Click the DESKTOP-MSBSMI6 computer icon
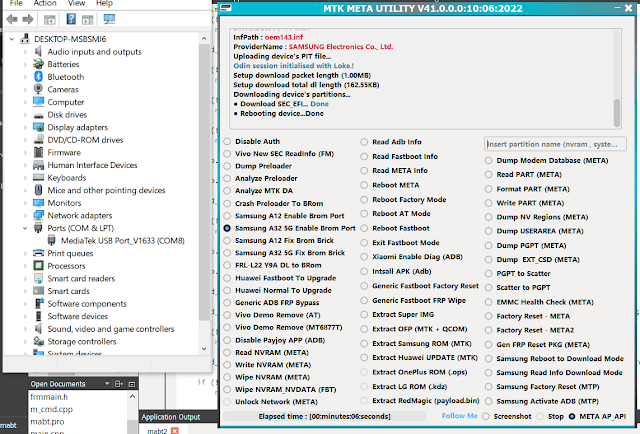Screen dimensions: 640x434 click(x=25, y=39)
